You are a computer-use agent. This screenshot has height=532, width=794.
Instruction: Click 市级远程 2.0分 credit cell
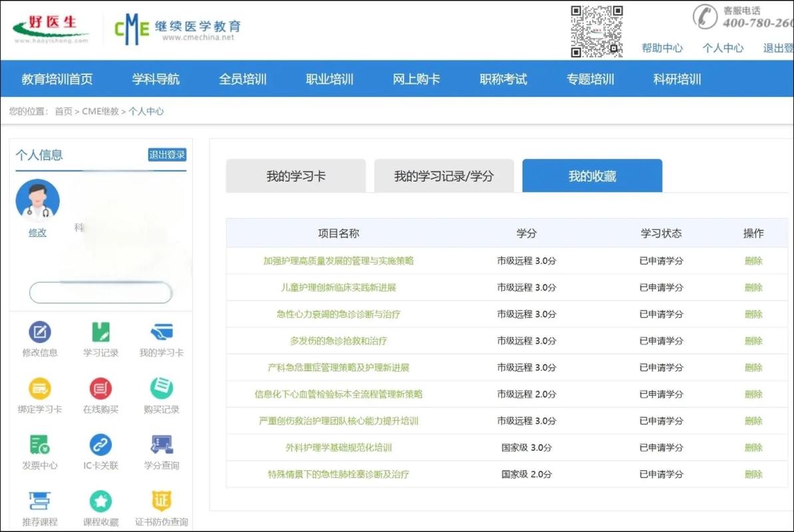tap(526, 394)
